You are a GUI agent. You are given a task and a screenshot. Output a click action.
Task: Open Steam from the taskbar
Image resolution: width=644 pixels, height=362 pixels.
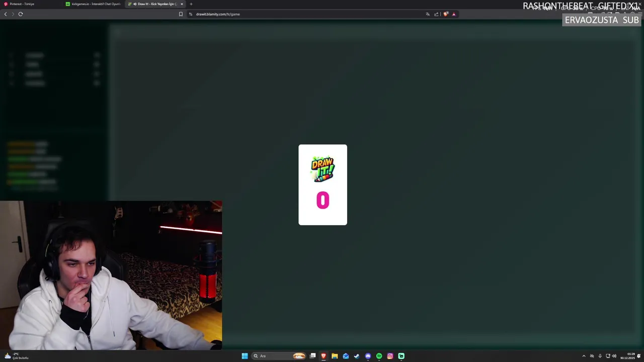pyautogui.click(x=357, y=356)
